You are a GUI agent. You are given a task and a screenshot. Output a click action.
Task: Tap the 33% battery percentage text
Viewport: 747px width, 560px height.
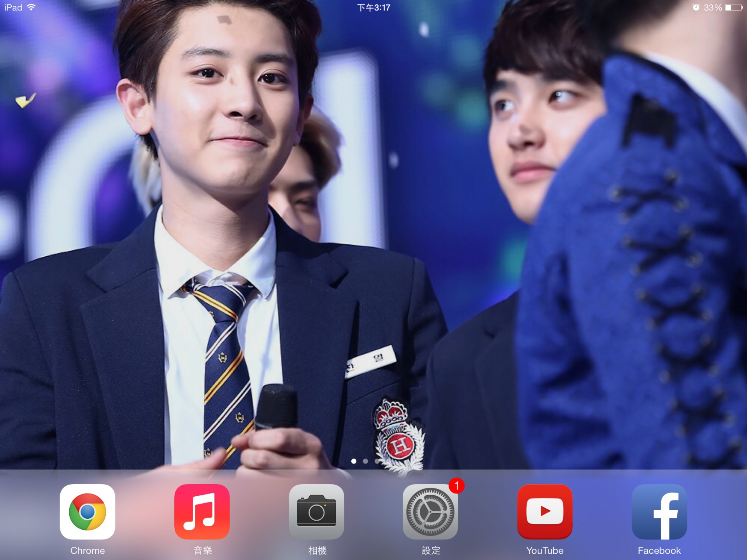tap(713, 7)
